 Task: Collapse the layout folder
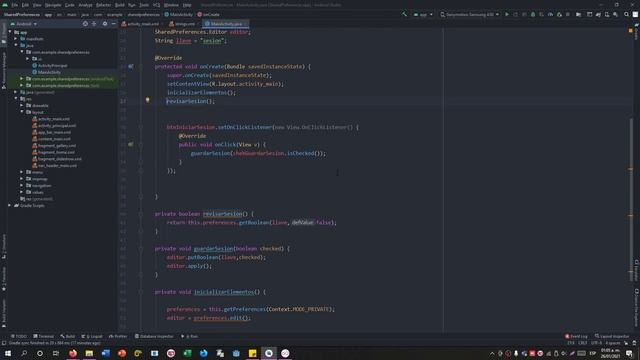coord(22,112)
